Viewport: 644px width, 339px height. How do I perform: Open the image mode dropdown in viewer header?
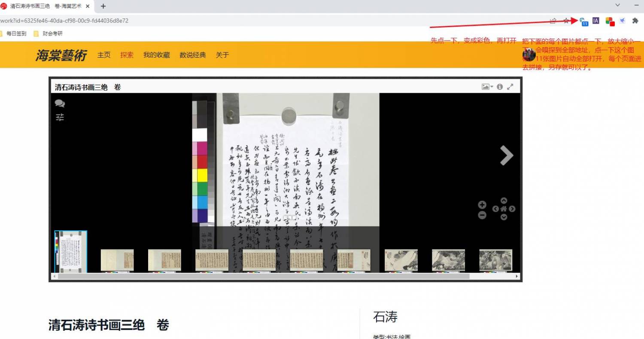point(487,86)
